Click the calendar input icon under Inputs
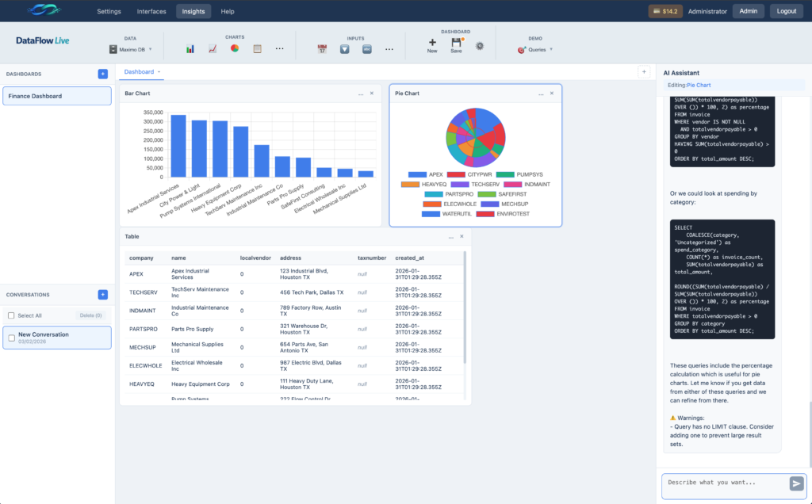812x504 pixels. [x=322, y=49]
